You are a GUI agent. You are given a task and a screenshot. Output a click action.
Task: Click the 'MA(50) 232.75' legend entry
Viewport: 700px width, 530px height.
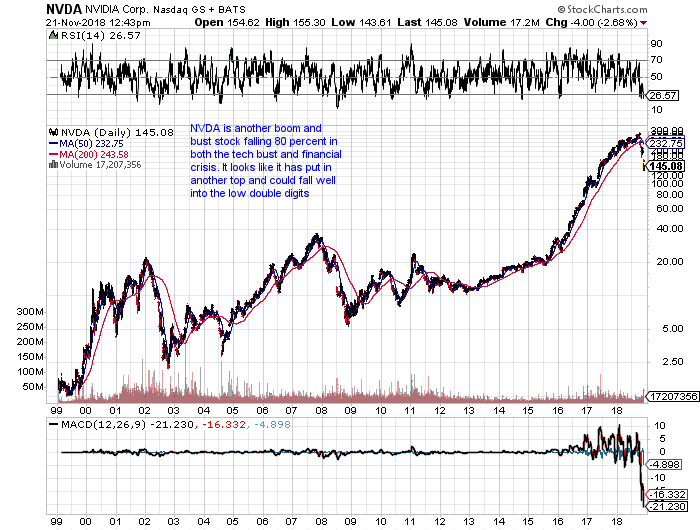[91, 144]
